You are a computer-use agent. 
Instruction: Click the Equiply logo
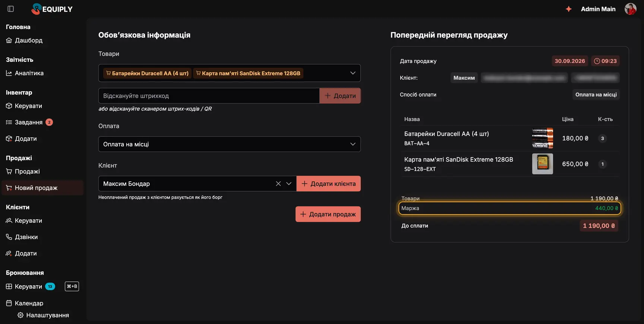[x=52, y=9]
